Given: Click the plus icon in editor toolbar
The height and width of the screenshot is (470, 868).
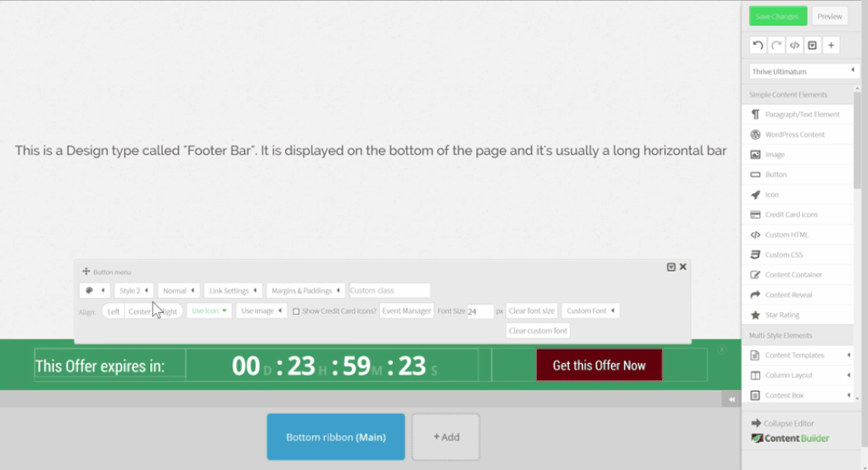Looking at the screenshot, I should pos(831,45).
